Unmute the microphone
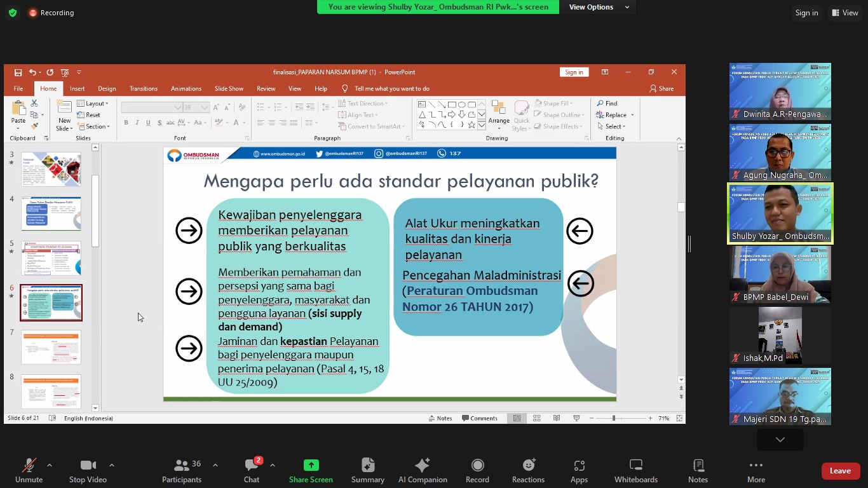The image size is (868, 488). click(29, 471)
